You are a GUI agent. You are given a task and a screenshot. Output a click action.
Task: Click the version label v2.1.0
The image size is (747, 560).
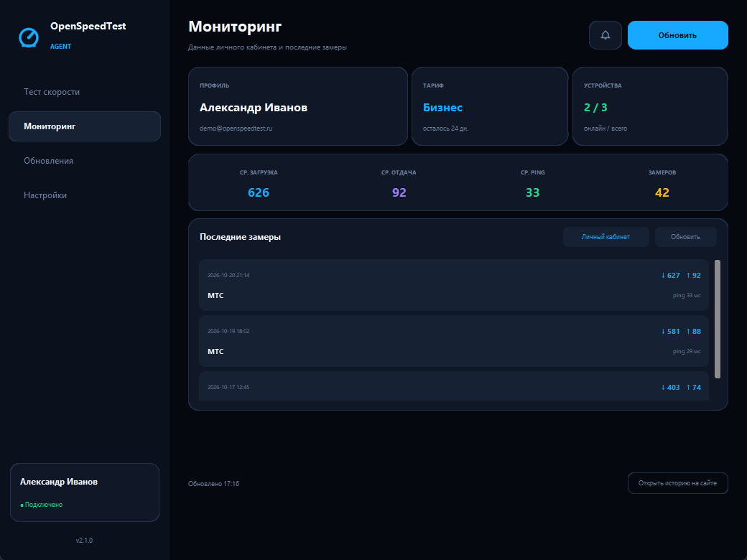84,541
